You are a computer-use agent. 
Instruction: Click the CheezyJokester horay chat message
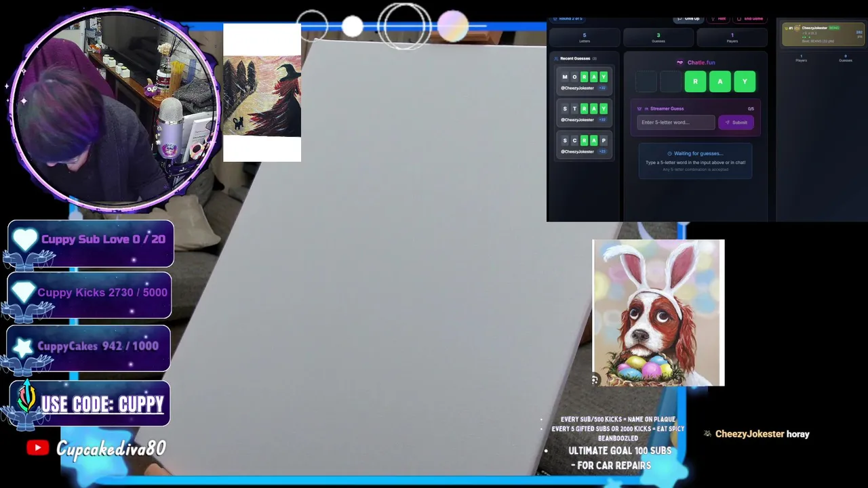[756, 434]
